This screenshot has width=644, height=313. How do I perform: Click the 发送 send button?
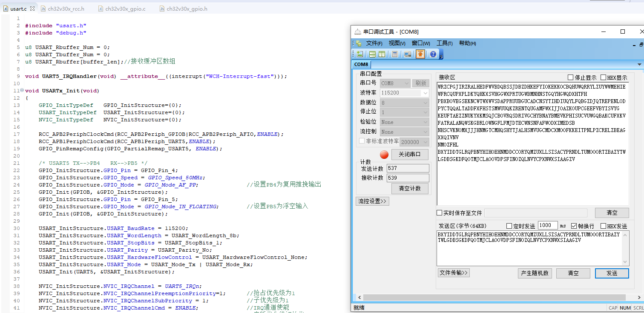[612, 273]
